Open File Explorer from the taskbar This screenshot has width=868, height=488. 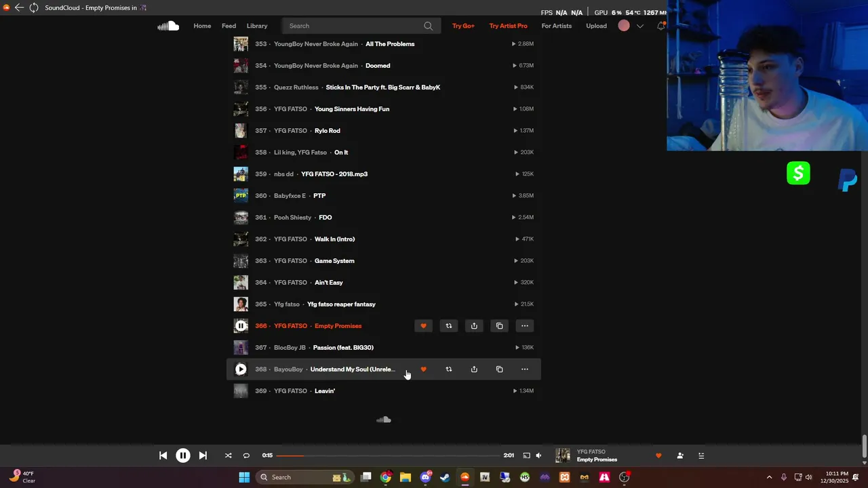[x=406, y=477]
